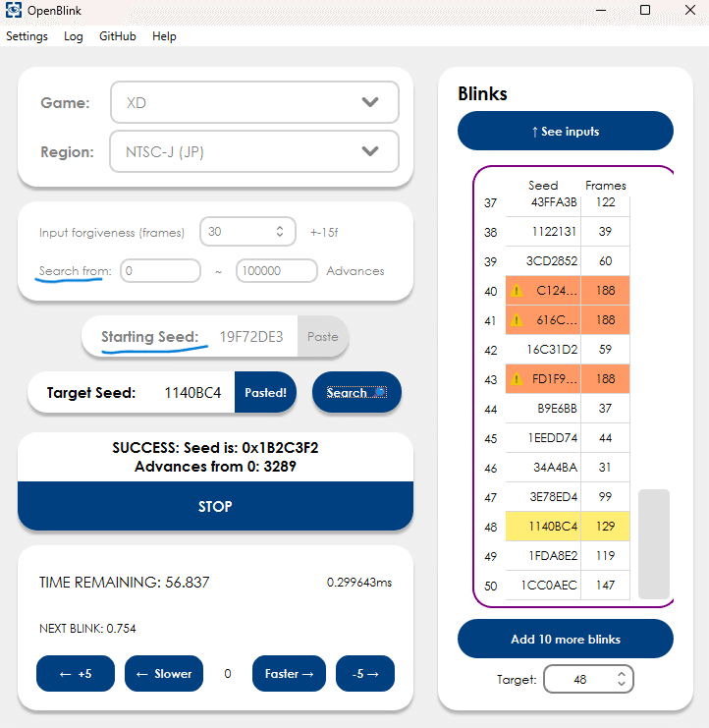Viewport: 709px width, 728px height.
Task: Click the Search button
Action: pos(356,392)
